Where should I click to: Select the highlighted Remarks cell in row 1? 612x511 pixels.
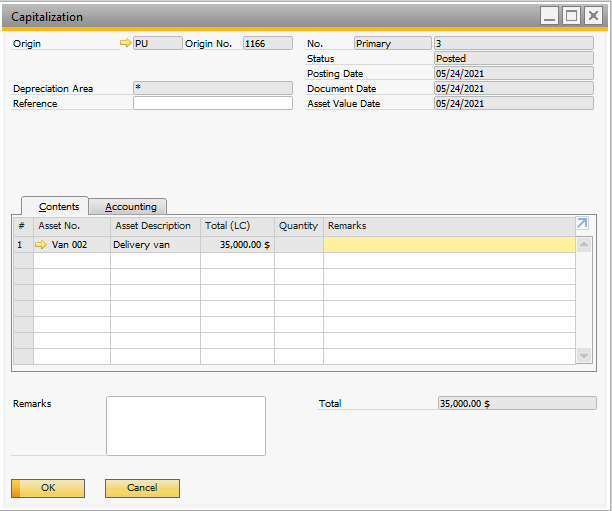point(449,245)
